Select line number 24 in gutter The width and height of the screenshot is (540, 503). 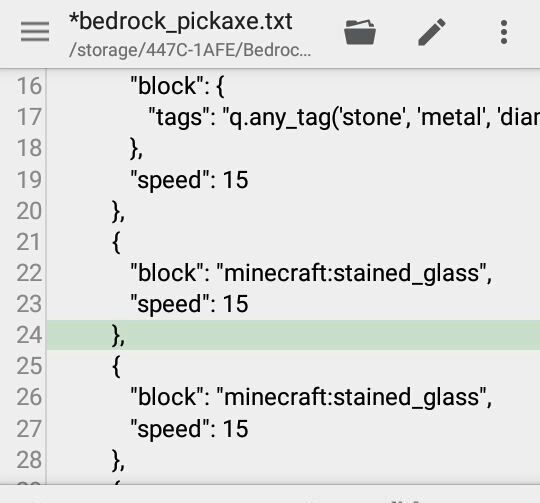(x=29, y=335)
